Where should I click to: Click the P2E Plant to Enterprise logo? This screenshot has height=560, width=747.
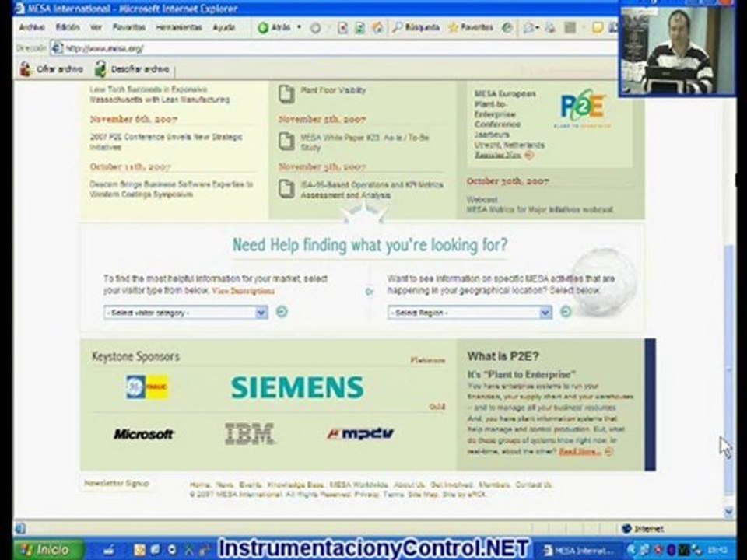pos(583,109)
